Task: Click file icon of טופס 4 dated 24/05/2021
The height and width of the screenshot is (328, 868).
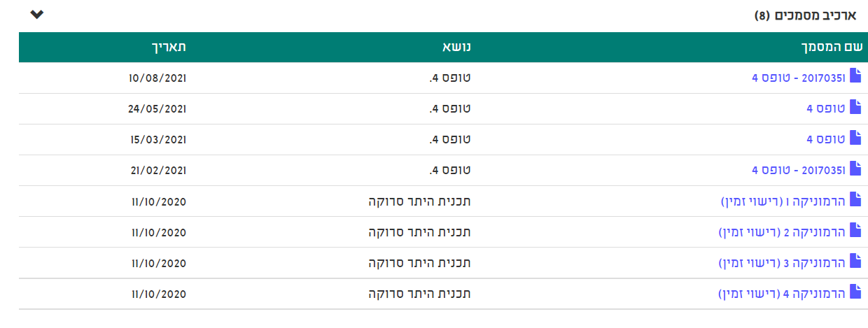Action: tap(855, 107)
